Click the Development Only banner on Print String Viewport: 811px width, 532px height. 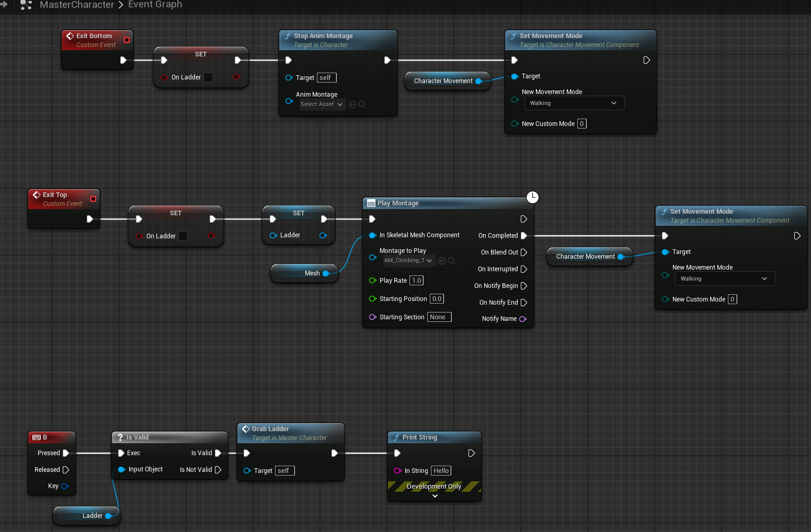pyautogui.click(x=435, y=487)
